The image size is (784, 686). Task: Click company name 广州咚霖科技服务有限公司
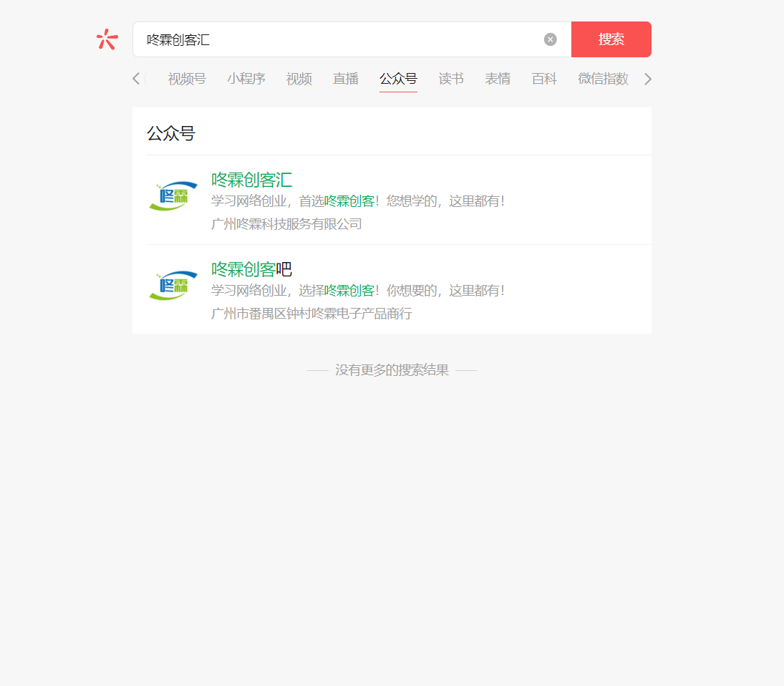click(x=286, y=224)
